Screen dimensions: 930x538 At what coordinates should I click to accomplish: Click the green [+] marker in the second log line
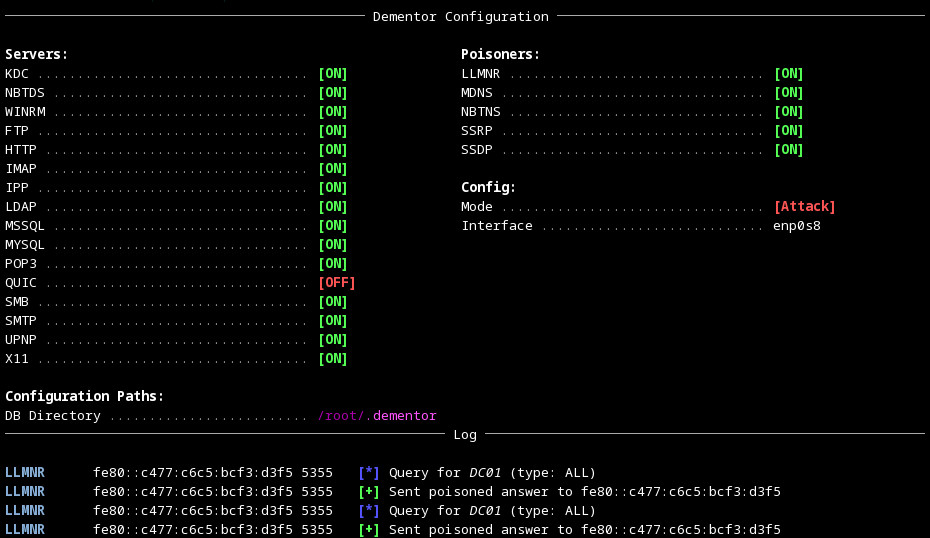(x=369, y=492)
